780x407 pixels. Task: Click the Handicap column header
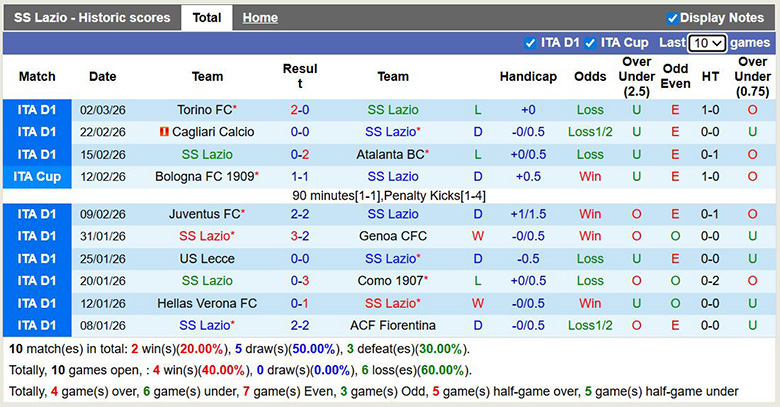pos(528,77)
